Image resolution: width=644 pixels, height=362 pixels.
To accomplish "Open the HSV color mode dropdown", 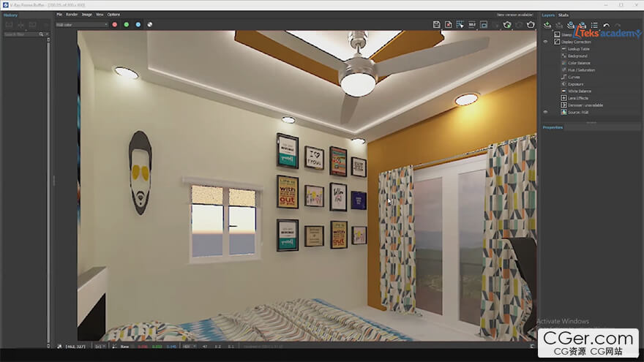I will (x=188, y=346).
